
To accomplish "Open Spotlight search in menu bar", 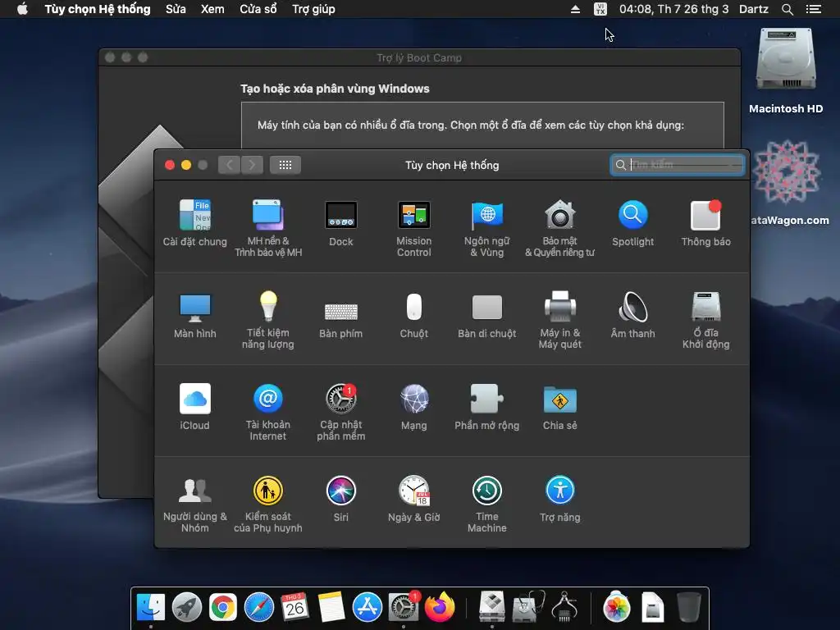I will 787,9.
